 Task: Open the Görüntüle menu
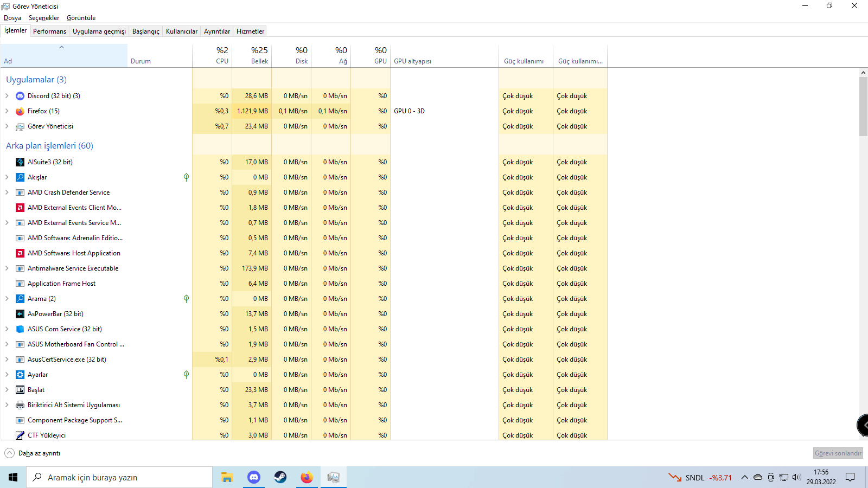[81, 18]
